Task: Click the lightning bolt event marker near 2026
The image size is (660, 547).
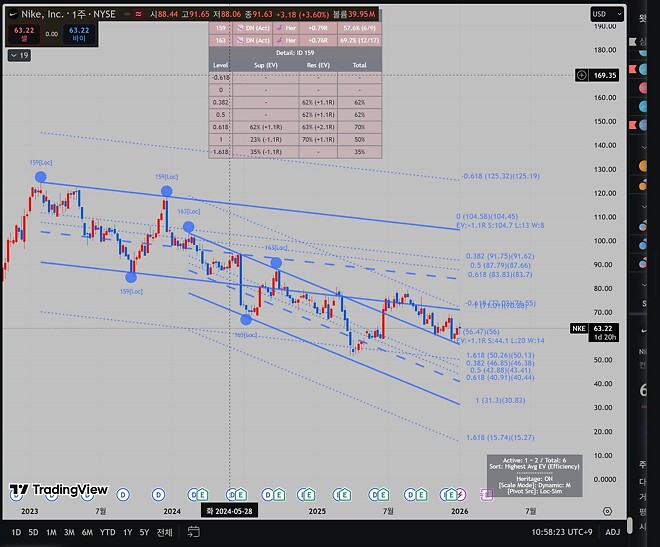Action: 460,495
